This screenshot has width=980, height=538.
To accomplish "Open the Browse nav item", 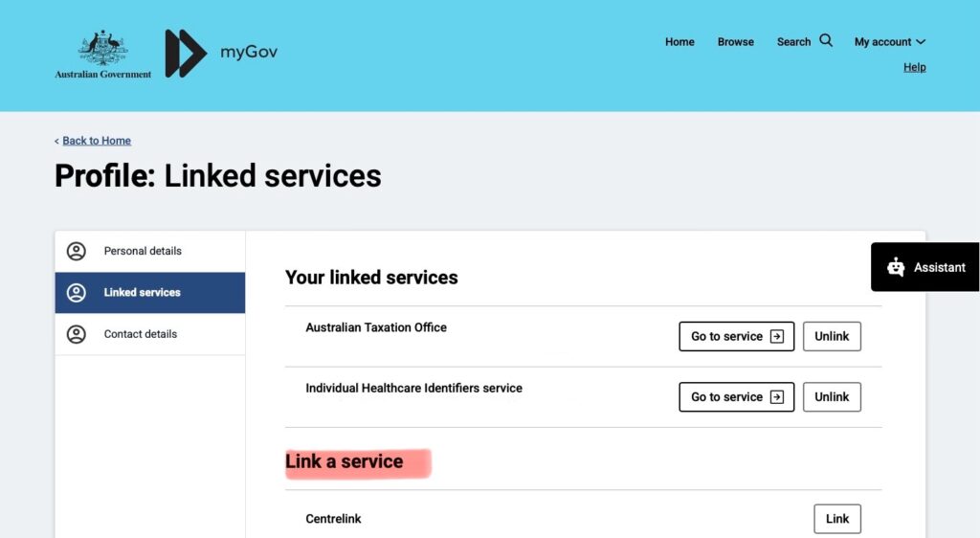I will tap(736, 42).
